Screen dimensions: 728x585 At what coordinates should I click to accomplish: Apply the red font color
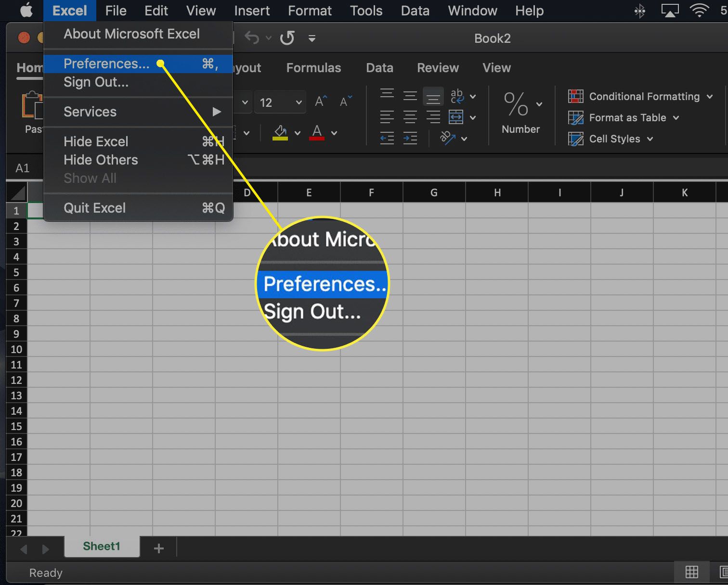(317, 132)
